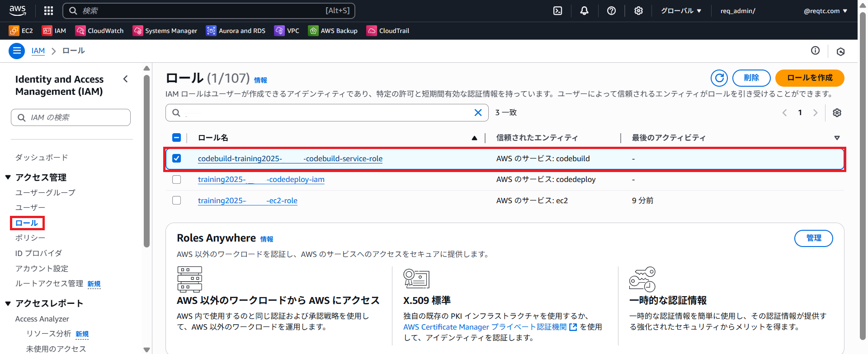Uncheck codebuild-service-role row checkbox
Screen dimensions: 868x354
(x=177, y=158)
